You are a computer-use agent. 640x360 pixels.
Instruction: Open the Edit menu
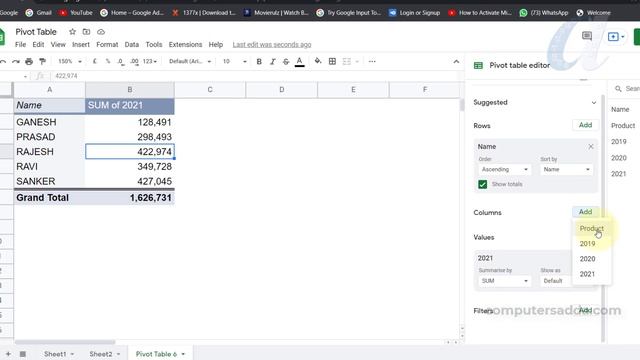38,44
